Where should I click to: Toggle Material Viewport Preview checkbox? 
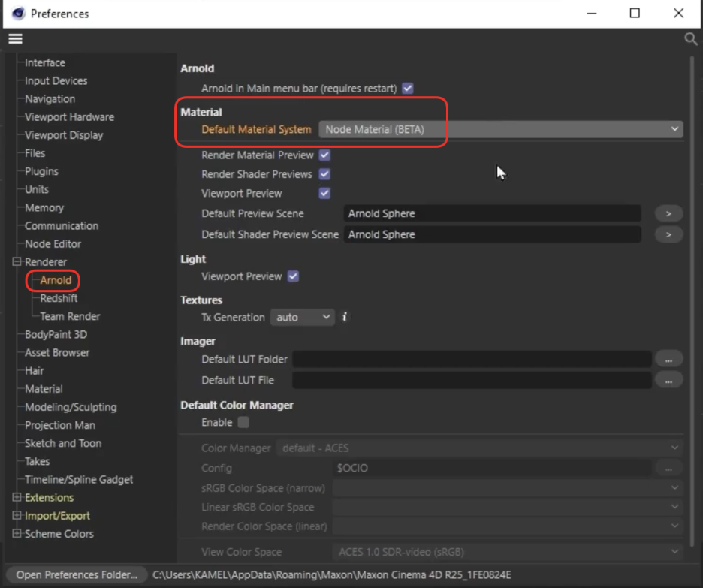(x=324, y=194)
